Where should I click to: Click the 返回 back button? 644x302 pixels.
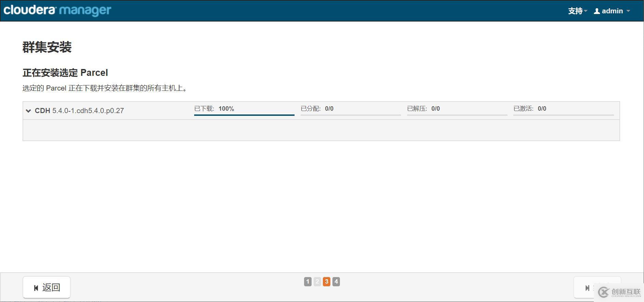click(x=47, y=287)
